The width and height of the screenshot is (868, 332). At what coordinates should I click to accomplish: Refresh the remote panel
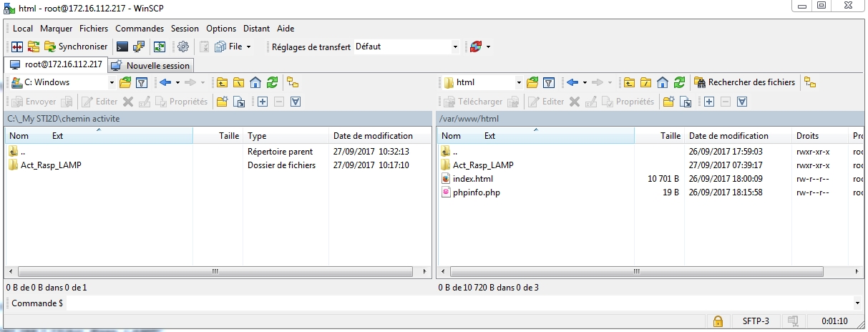(x=679, y=82)
